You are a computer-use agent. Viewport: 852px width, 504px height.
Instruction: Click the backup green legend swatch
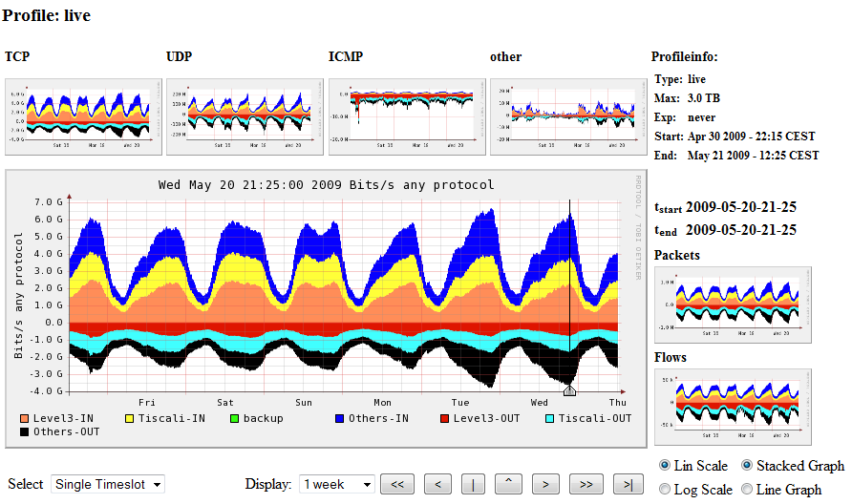(x=234, y=418)
